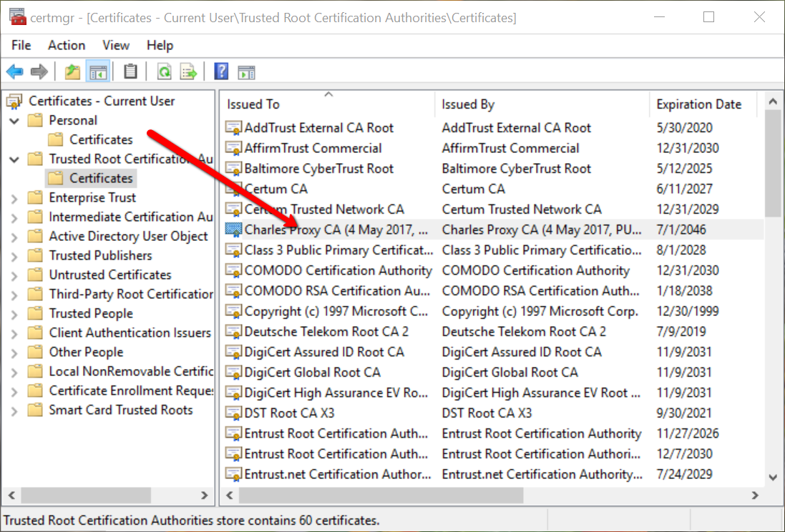Click the Baltimore CyberTrust Root certificate icon
The height and width of the screenshot is (532, 785).
[233, 168]
